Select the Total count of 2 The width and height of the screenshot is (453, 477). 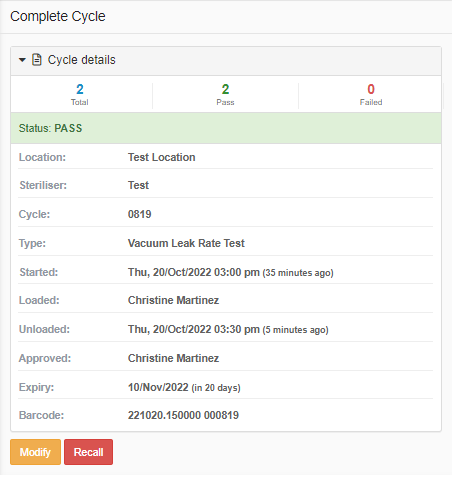(80, 89)
